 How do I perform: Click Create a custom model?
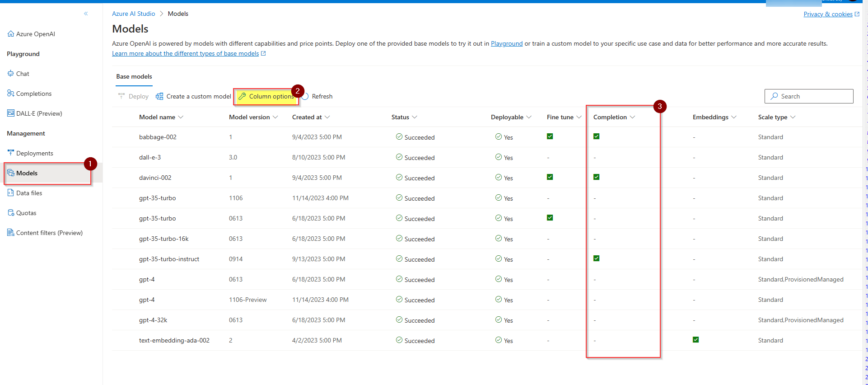pos(193,96)
